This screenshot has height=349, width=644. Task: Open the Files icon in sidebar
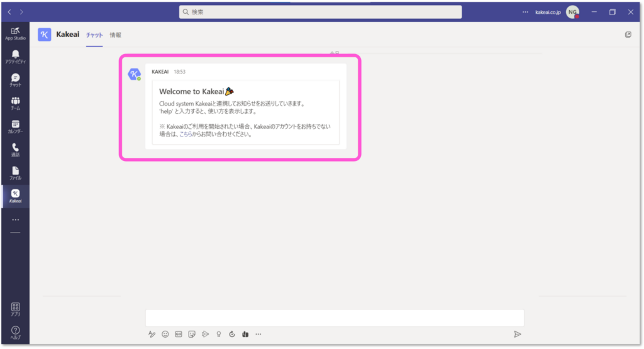click(x=15, y=174)
